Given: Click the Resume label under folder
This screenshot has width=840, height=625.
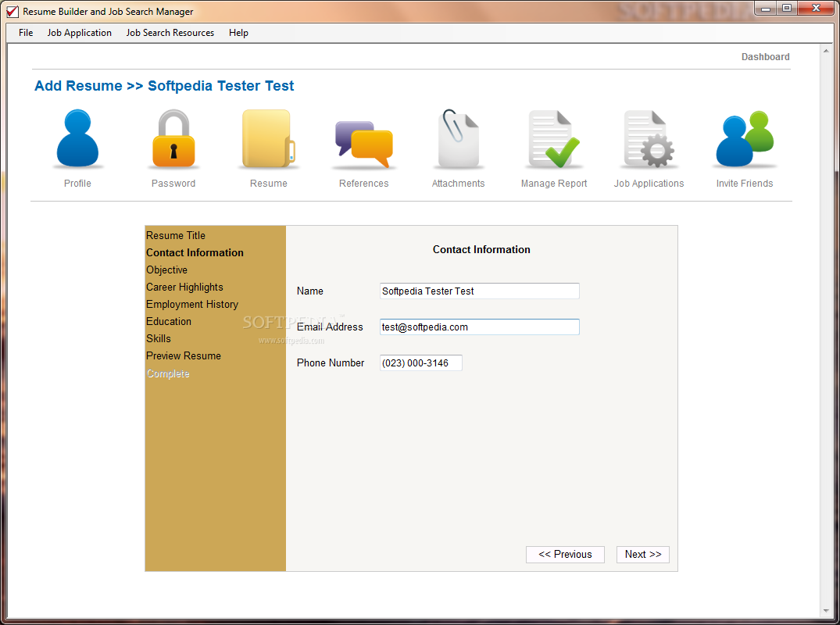Looking at the screenshot, I should [x=268, y=183].
